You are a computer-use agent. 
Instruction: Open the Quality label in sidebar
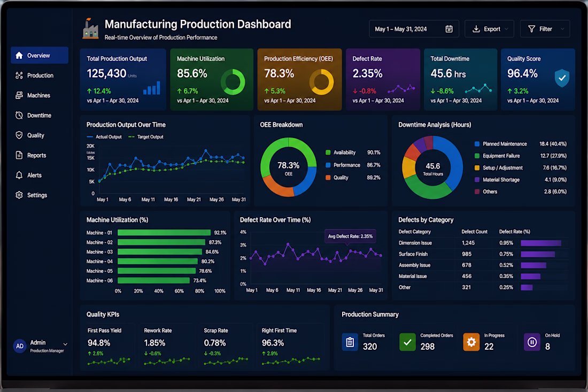[36, 135]
